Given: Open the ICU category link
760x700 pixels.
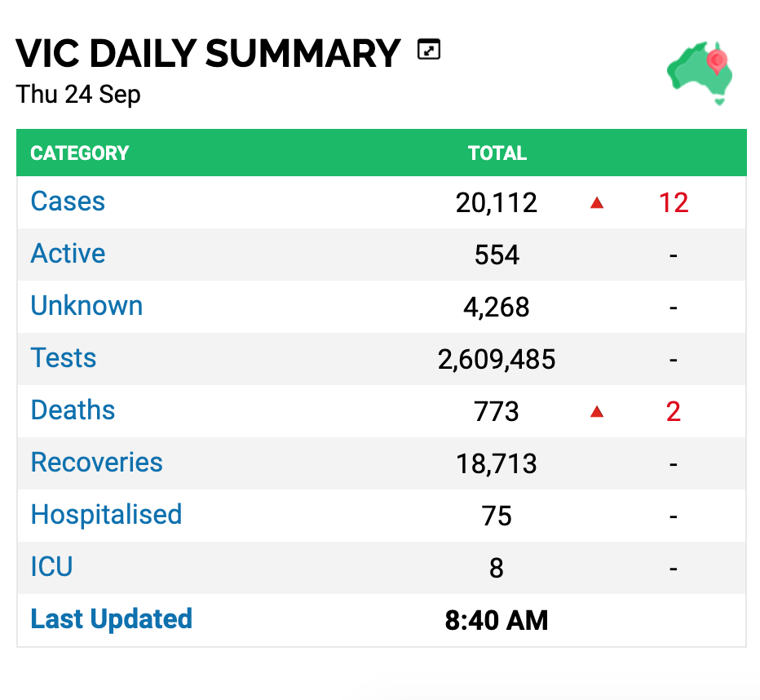Looking at the screenshot, I should click(x=51, y=567).
